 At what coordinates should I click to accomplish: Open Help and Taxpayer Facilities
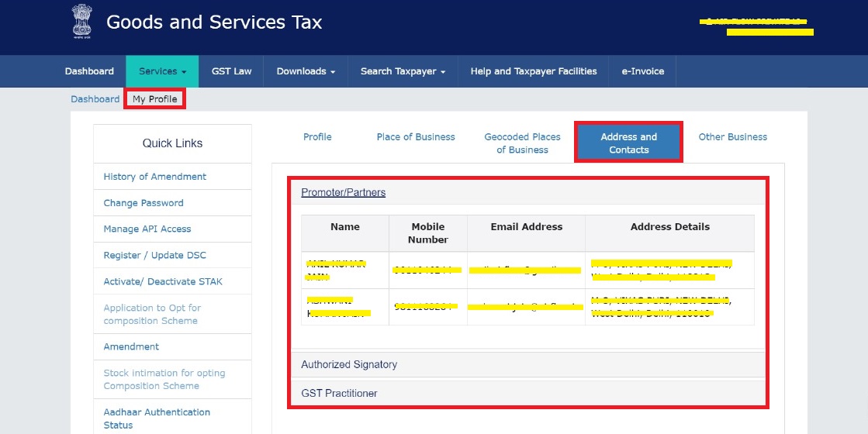533,71
